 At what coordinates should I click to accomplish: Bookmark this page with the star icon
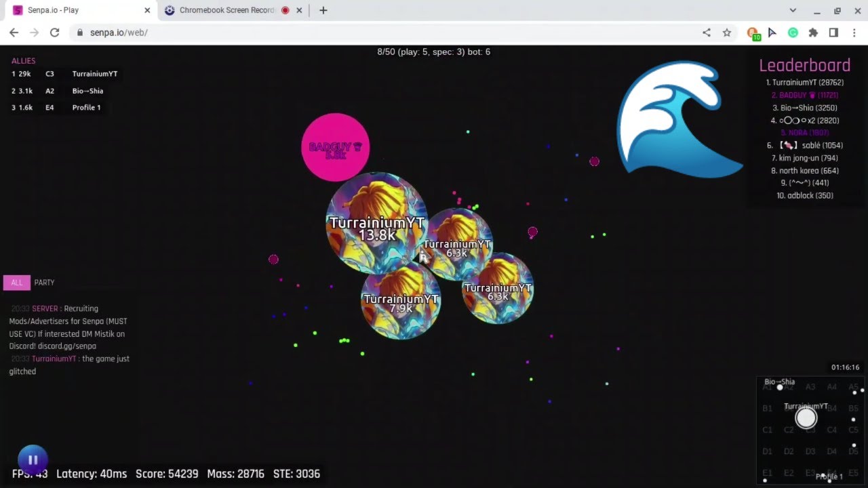(x=727, y=33)
